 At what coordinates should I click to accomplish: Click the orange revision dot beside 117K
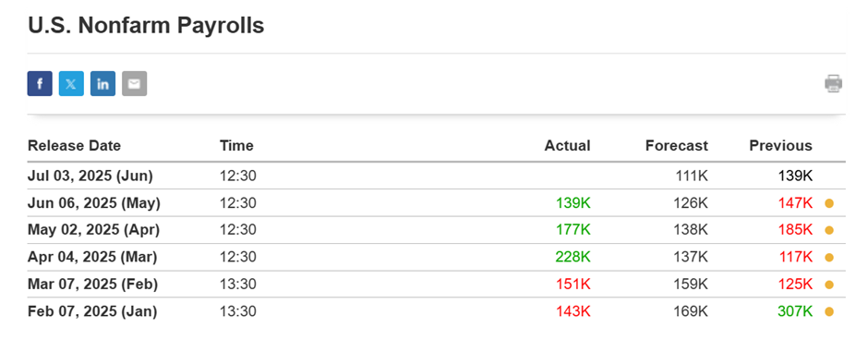[828, 258]
